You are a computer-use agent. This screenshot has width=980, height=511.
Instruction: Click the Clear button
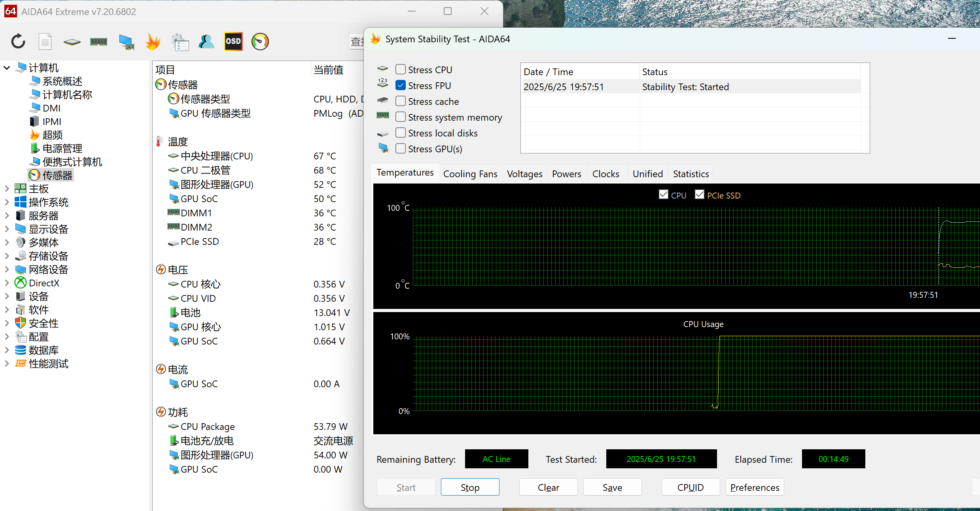(548, 487)
